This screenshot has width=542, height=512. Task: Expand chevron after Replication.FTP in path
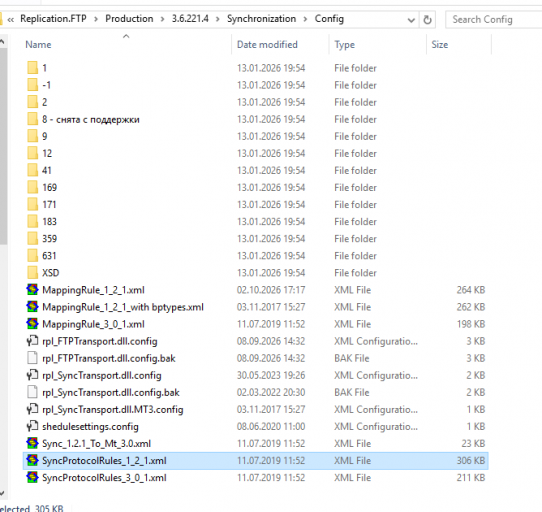(96, 19)
